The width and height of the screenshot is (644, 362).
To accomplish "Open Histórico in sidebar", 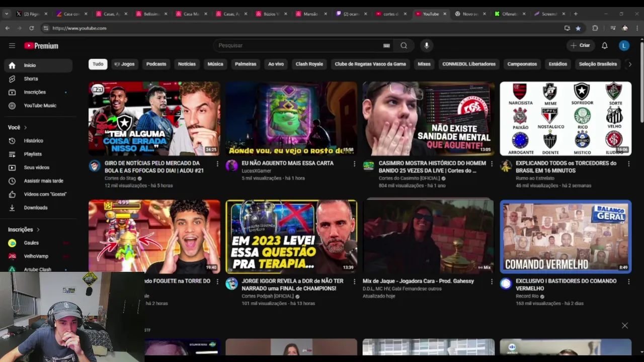I will pos(39,141).
